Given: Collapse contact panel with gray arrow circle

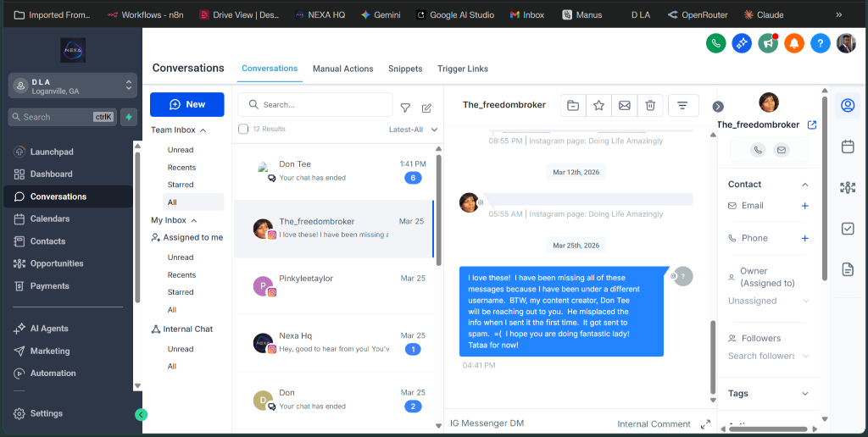Looking at the screenshot, I should pyautogui.click(x=718, y=106).
